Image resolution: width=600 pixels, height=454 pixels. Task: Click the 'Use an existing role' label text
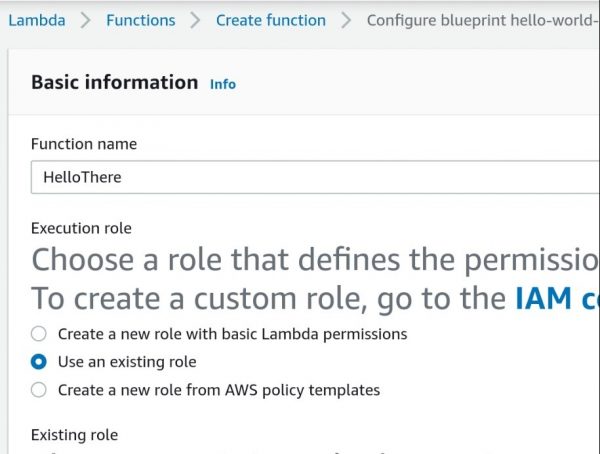tap(127, 362)
